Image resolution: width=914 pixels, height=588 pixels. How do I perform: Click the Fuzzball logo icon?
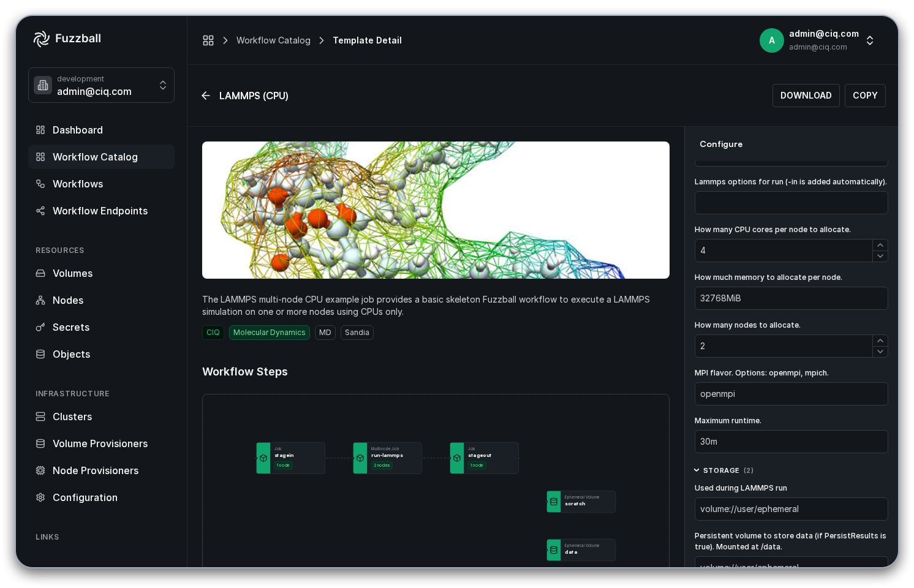coord(41,39)
